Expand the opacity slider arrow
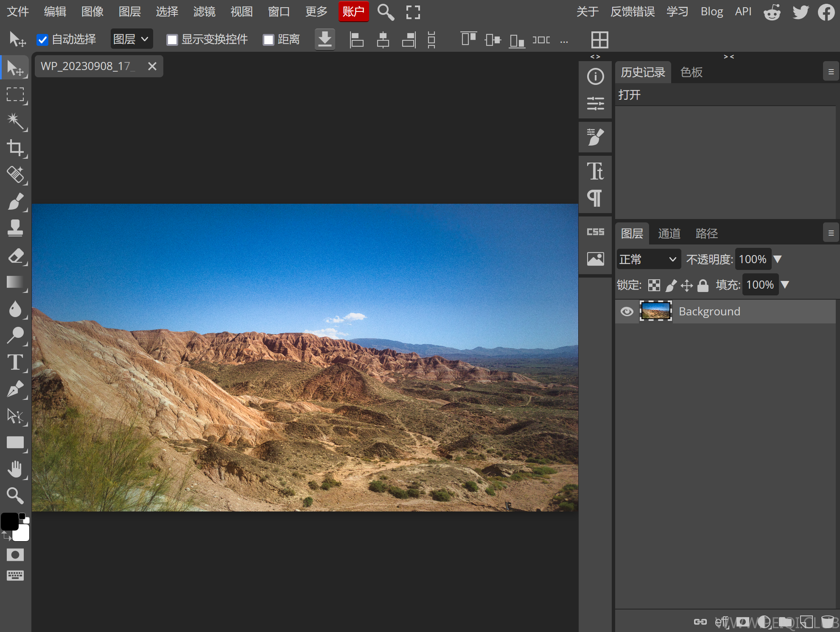Screen dimensions: 840x632 click(777, 259)
